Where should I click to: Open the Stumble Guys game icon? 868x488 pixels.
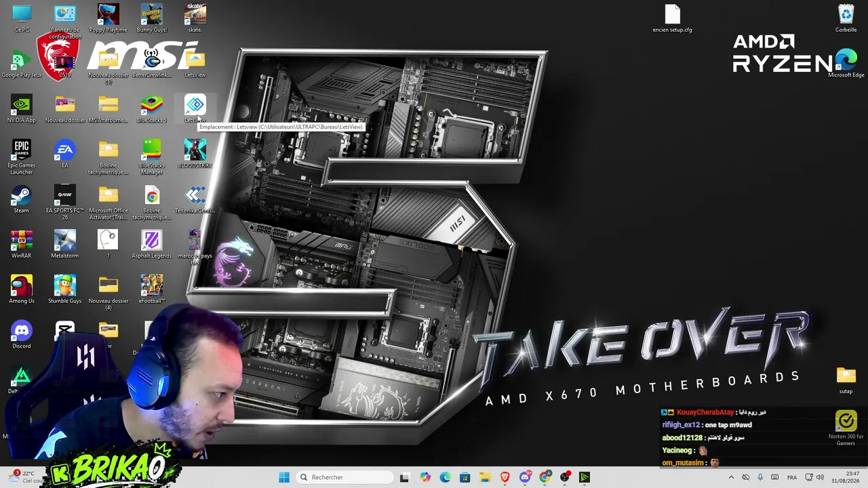(65, 289)
